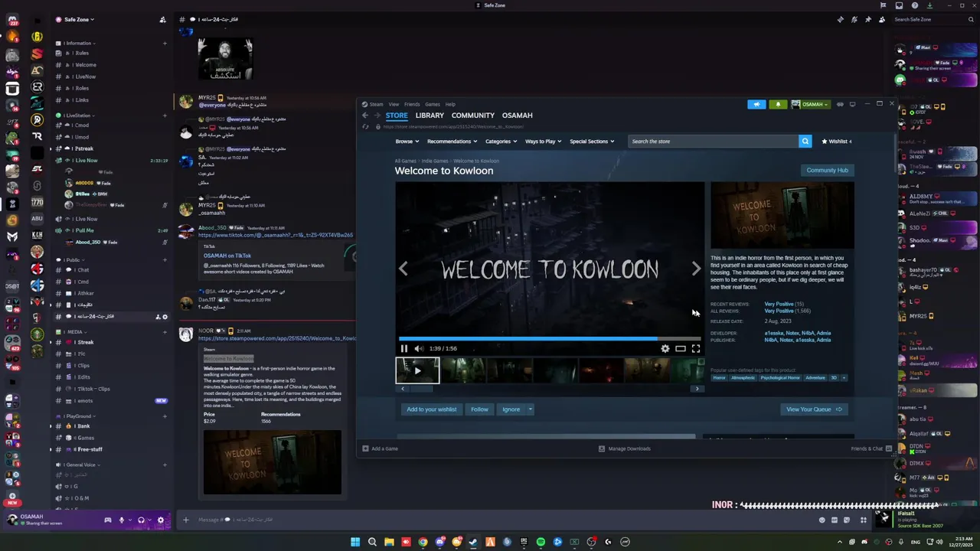Open the Friends menu in Steam
The height and width of the screenshot is (551, 980).
[x=412, y=104]
